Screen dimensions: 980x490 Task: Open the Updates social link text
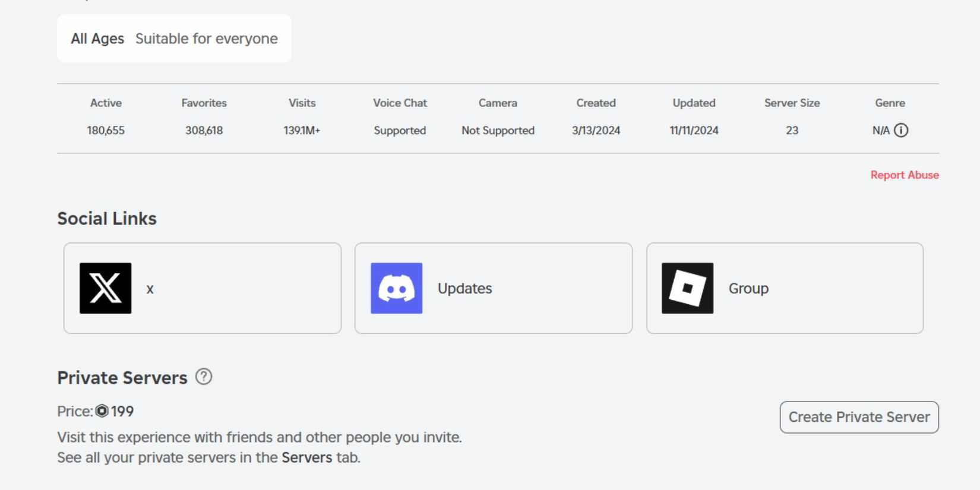click(464, 289)
